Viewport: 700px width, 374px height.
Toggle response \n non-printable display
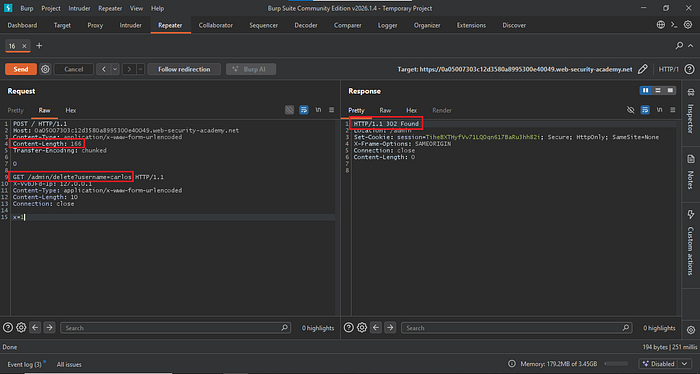659,110
